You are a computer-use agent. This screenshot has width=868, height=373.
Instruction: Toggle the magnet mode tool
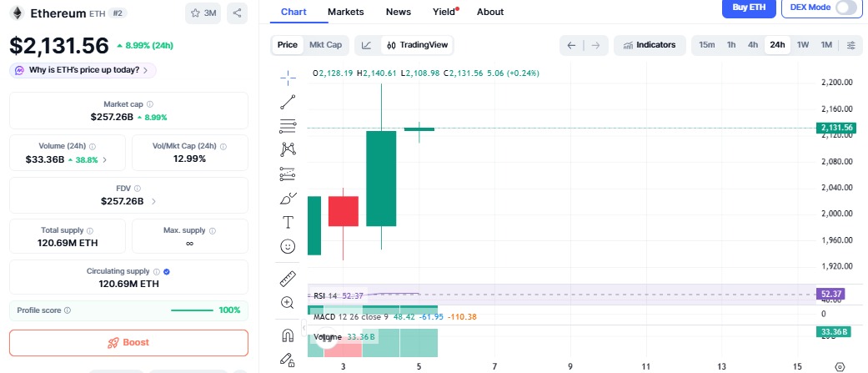tap(288, 335)
